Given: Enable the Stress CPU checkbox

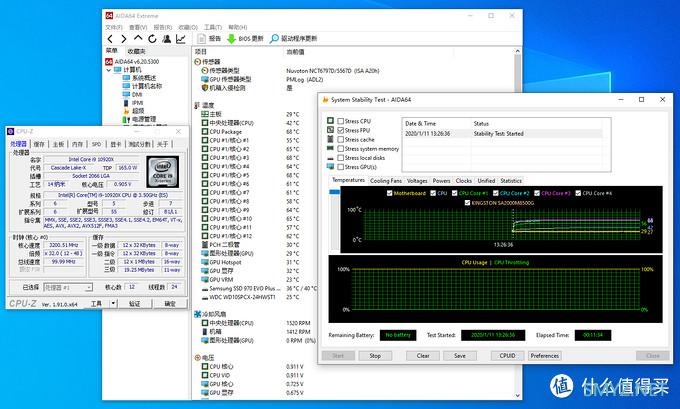Looking at the screenshot, I should 340,121.
